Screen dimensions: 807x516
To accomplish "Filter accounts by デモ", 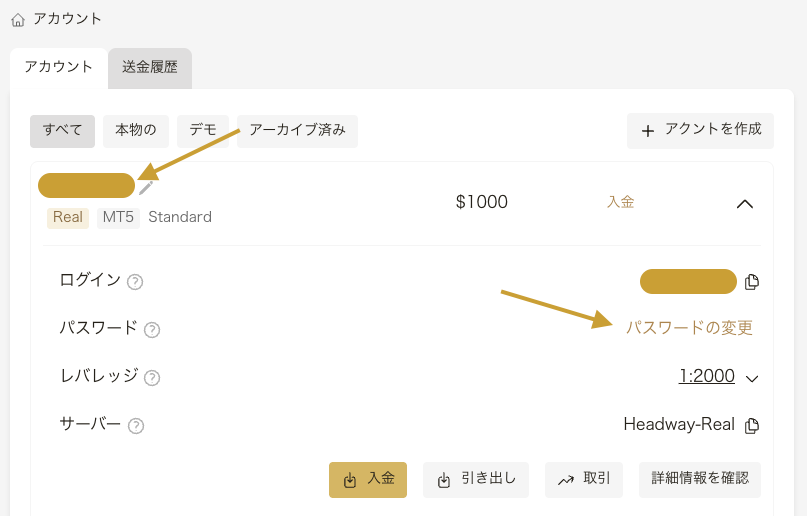I will coord(203,131).
